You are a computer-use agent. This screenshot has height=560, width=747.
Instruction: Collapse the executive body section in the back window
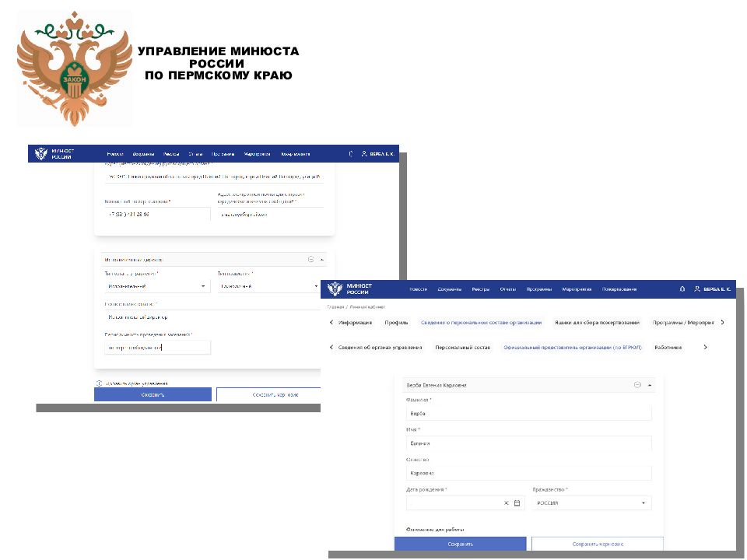click(322, 260)
